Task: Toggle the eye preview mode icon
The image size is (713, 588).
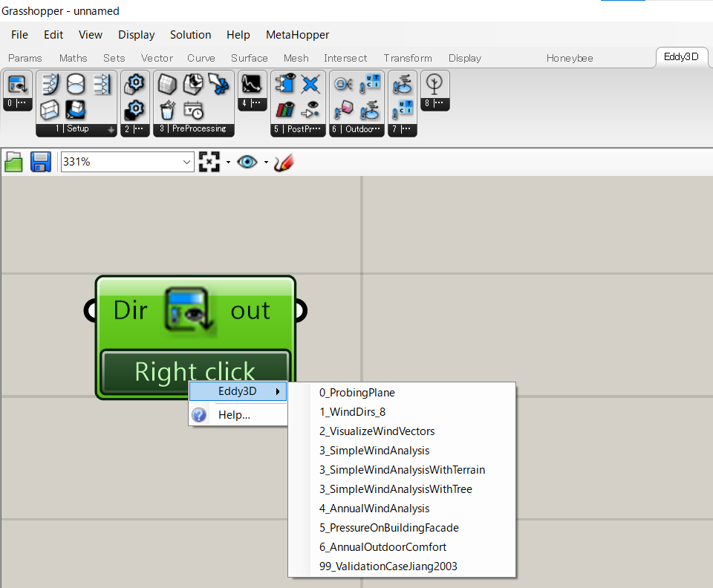Action: point(247,162)
